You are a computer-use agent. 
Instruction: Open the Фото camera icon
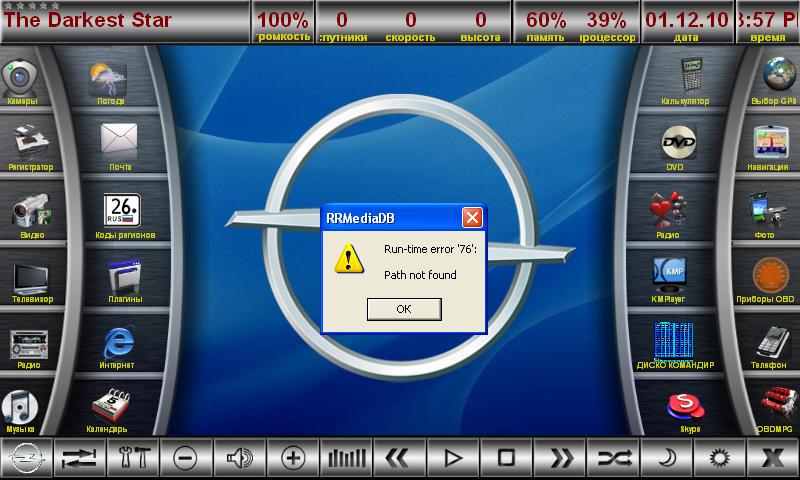[x=767, y=210]
